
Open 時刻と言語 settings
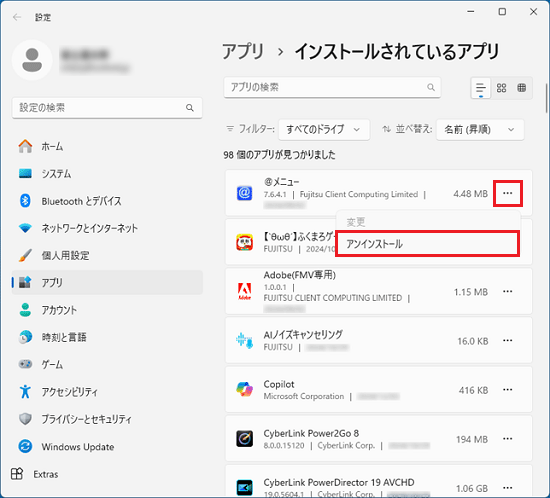pos(107,337)
